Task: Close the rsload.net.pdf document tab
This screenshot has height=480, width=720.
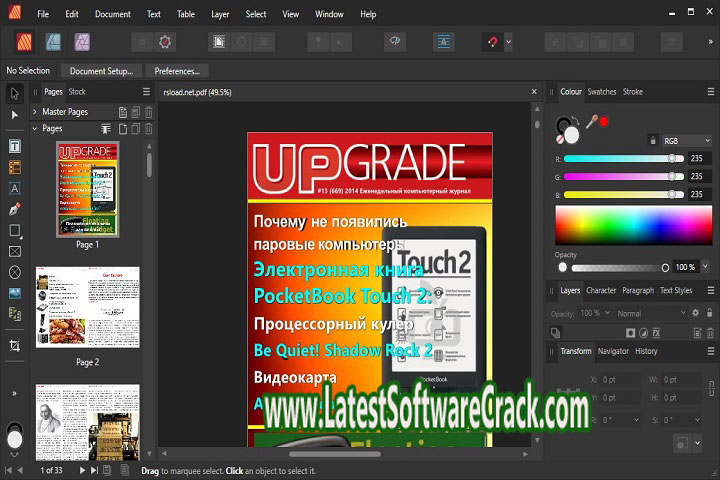Action: click(534, 92)
